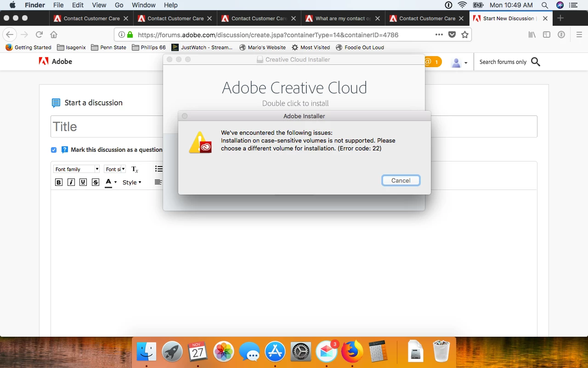Click the editor text body area

coord(294,262)
